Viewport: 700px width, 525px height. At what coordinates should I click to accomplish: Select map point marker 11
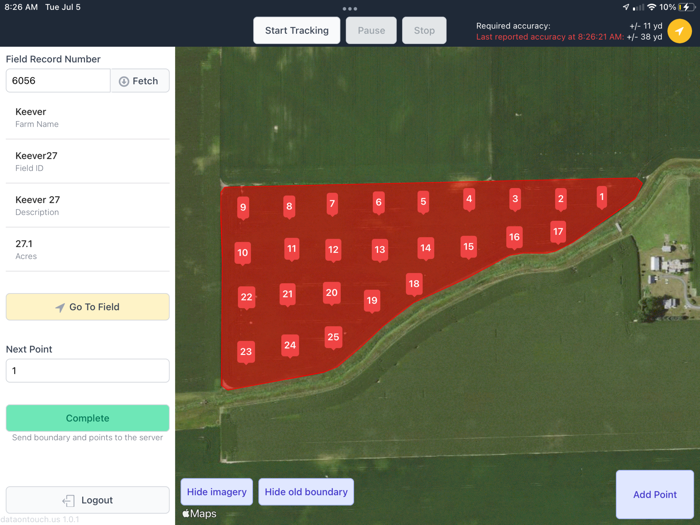(292, 250)
